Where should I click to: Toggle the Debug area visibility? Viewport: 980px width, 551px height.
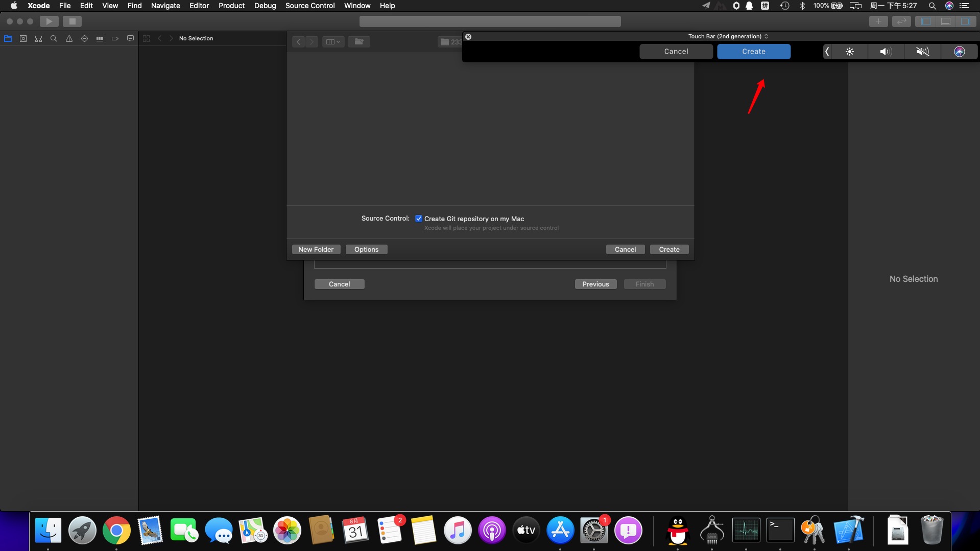click(946, 21)
